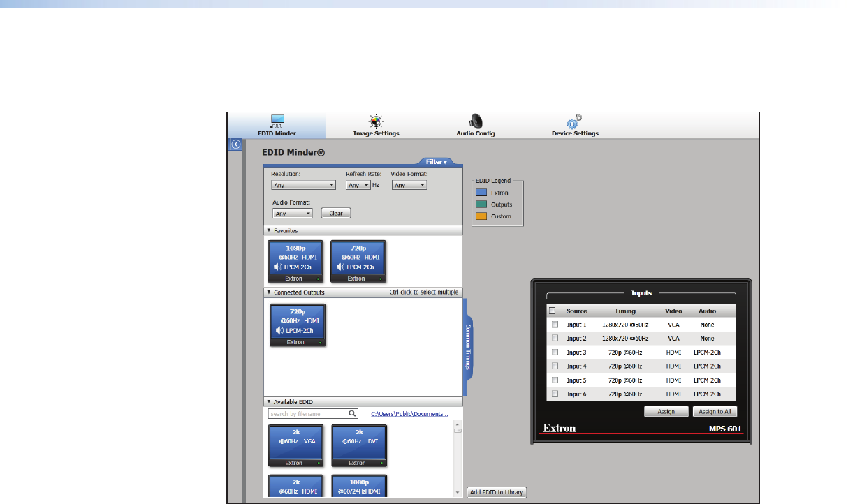Viewport: 855px width, 504px height.
Task: Tick the select-all inputs checkbox in header
Action: click(553, 311)
